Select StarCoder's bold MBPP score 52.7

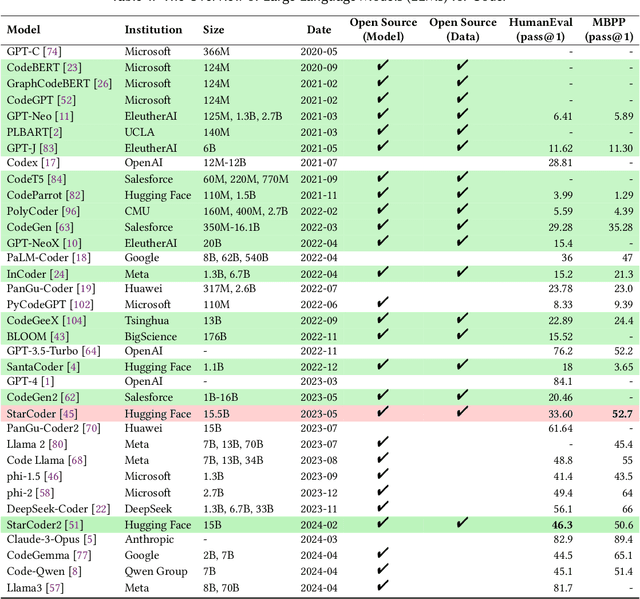pos(622,414)
